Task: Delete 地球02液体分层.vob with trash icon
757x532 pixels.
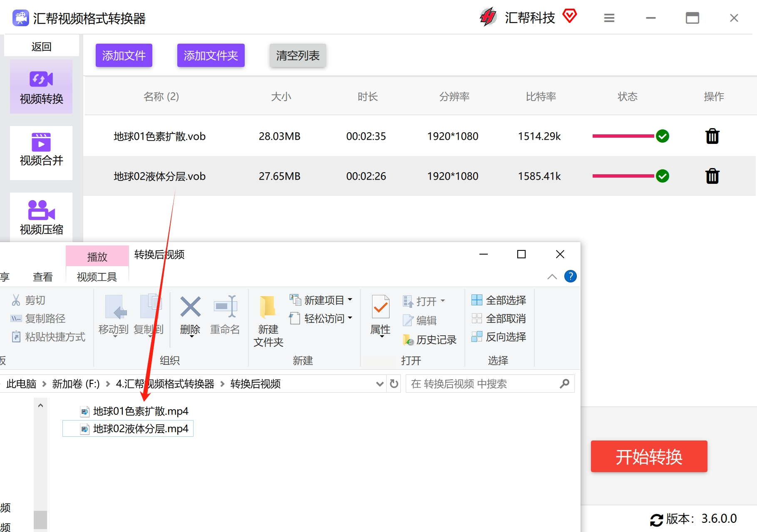Action: [712, 176]
